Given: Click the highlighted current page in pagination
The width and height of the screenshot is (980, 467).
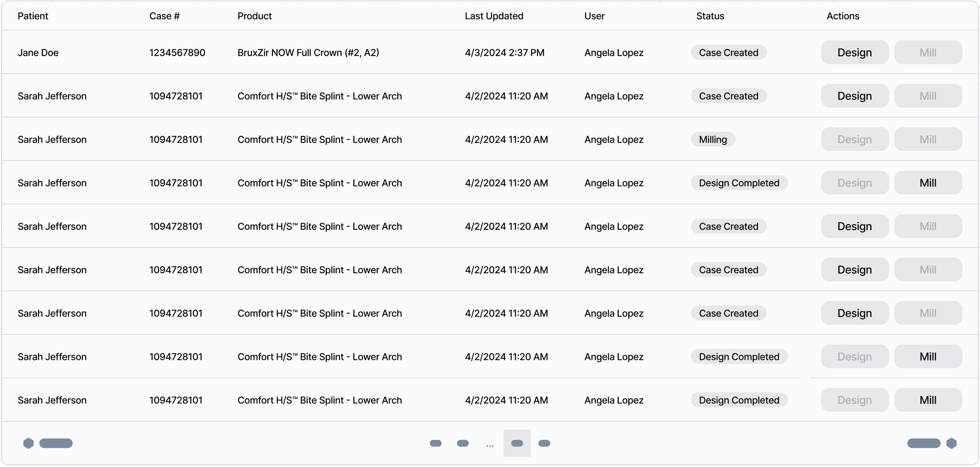Looking at the screenshot, I should 517,443.
